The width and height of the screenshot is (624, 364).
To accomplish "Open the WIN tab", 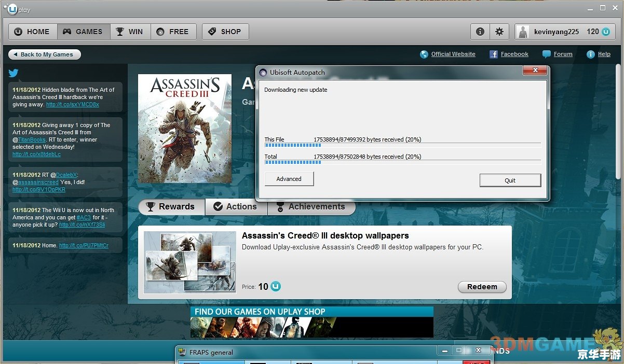I will pos(130,32).
